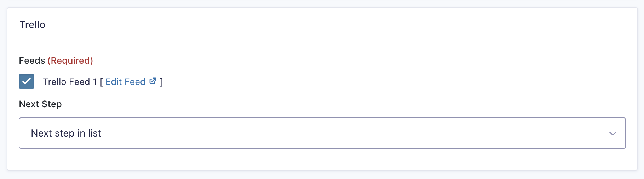Open the Next Step dropdown
Viewport: 644px width, 179px height.
pos(322,133)
